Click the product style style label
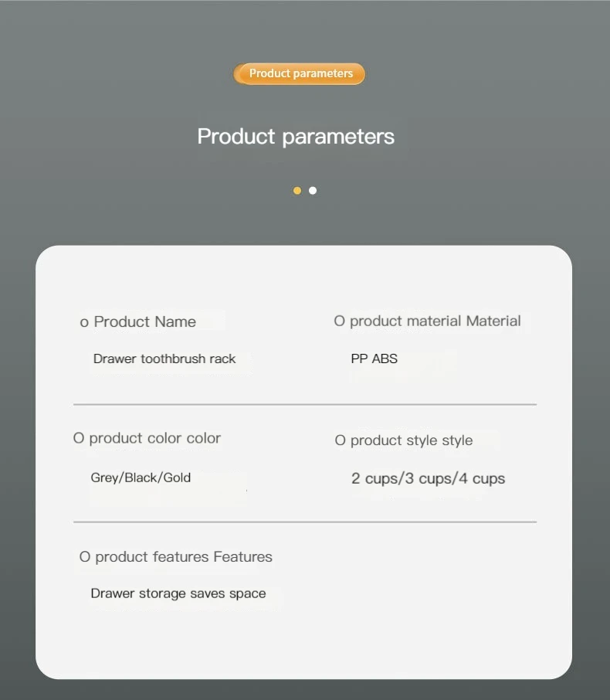 tap(412, 441)
